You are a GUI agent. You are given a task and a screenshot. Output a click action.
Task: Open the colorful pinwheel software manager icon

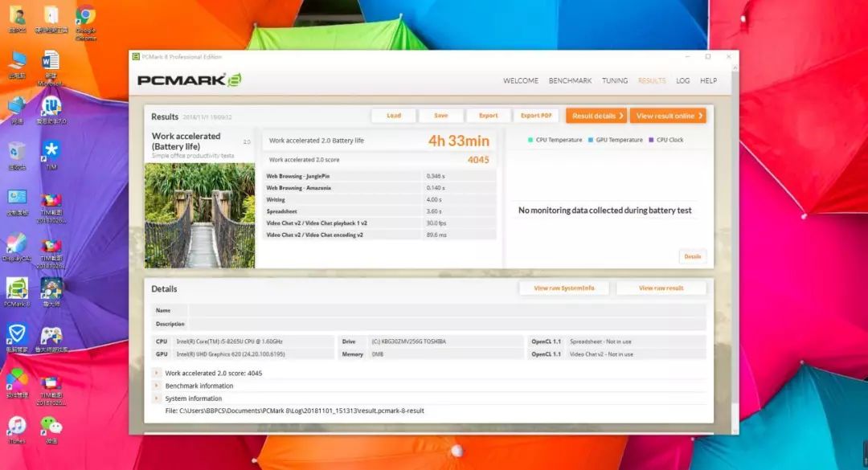point(17,384)
